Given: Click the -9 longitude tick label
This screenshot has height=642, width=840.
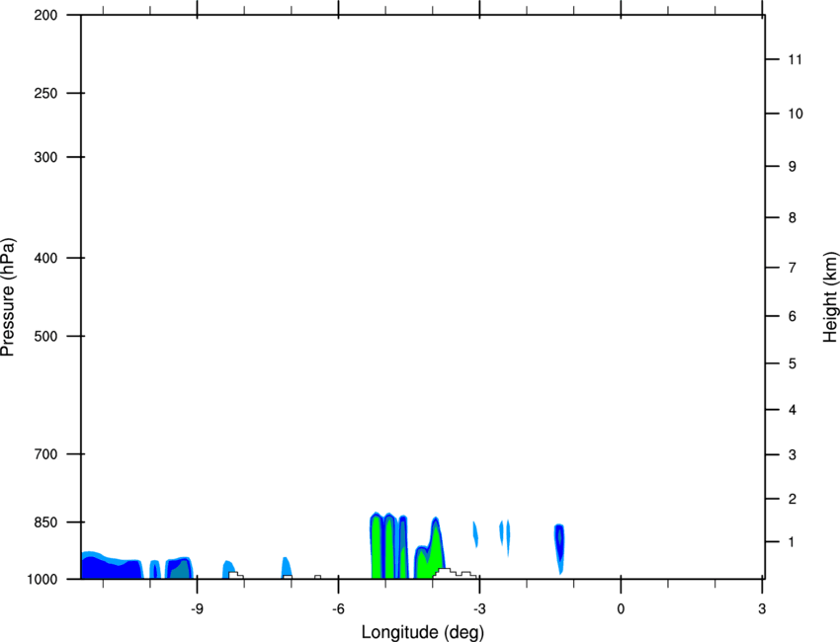Looking at the screenshot, I should tap(198, 607).
